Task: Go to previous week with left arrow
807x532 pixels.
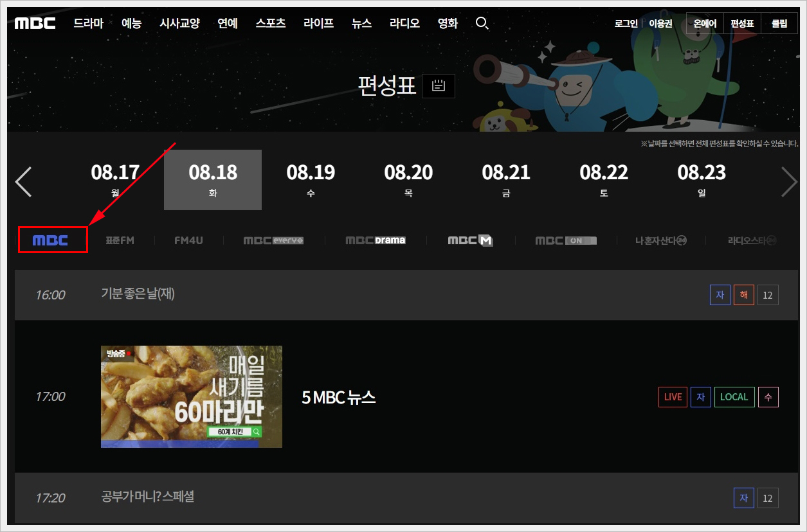Action: coord(24,182)
